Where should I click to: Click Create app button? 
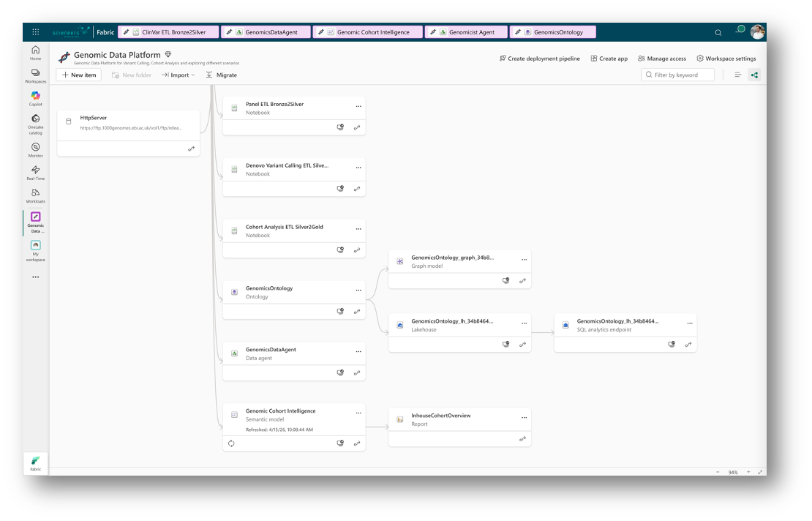click(x=609, y=59)
